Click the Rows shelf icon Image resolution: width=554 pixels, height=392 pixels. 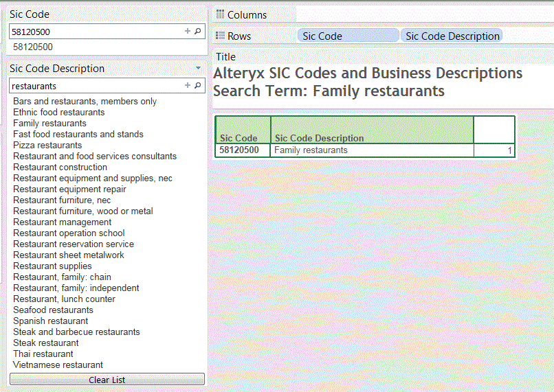tap(220, 36)
